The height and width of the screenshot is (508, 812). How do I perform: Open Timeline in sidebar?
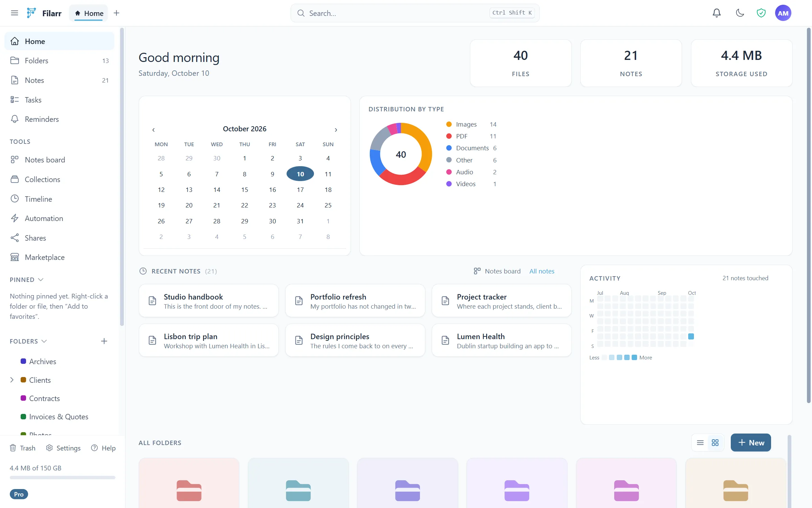pos(60,199)
